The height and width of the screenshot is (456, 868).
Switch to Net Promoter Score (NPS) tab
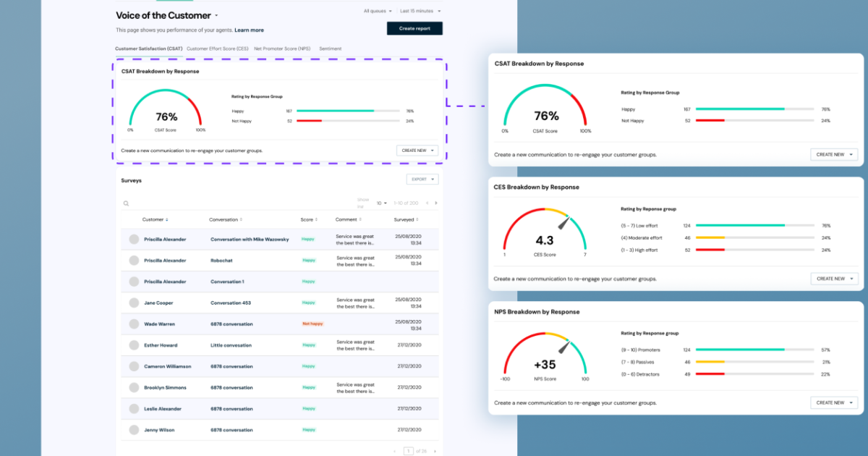283,48
